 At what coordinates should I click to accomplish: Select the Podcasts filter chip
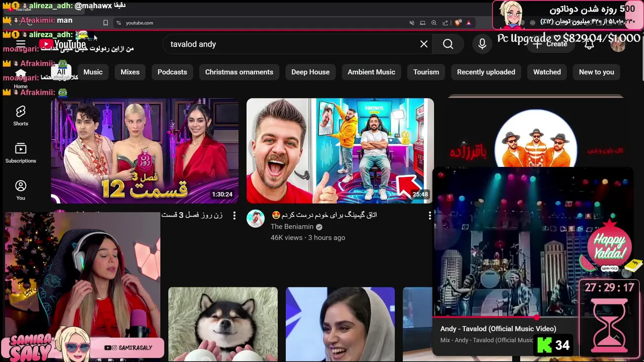click(x=172, y=72)
